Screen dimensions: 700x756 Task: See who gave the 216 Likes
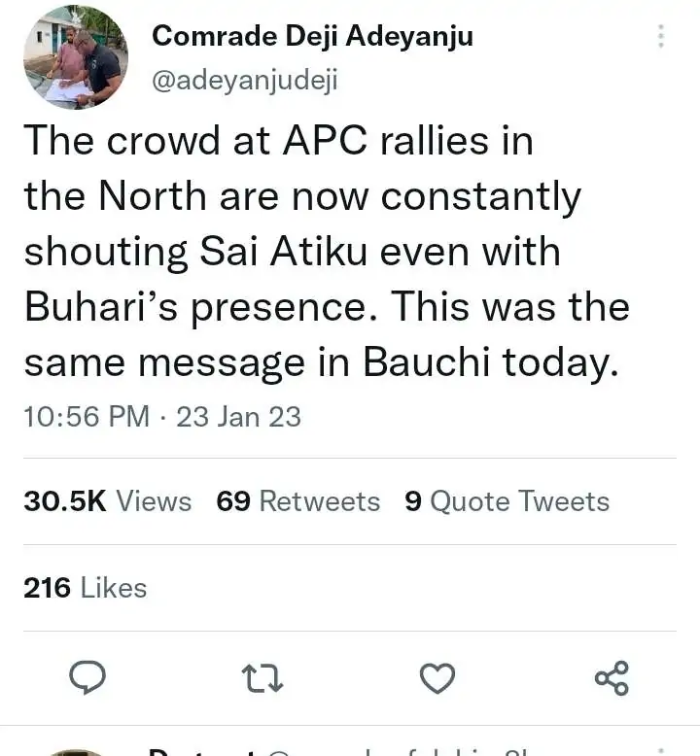(85, 588)
